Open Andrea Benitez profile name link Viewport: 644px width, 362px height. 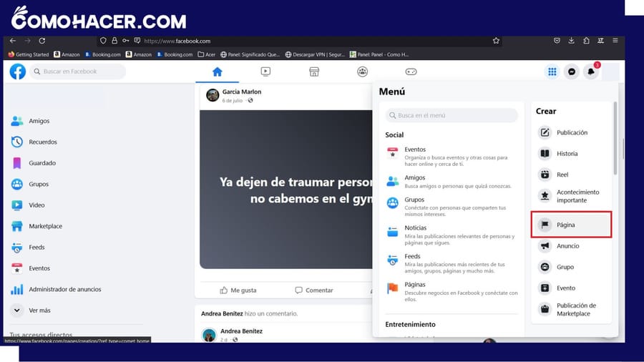(x=241, y=331)
